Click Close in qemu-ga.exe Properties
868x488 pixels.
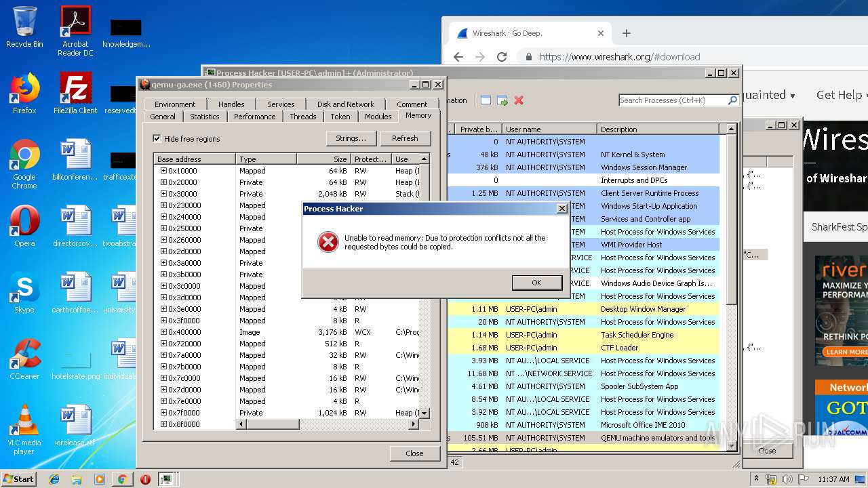(x=414, y=453)
